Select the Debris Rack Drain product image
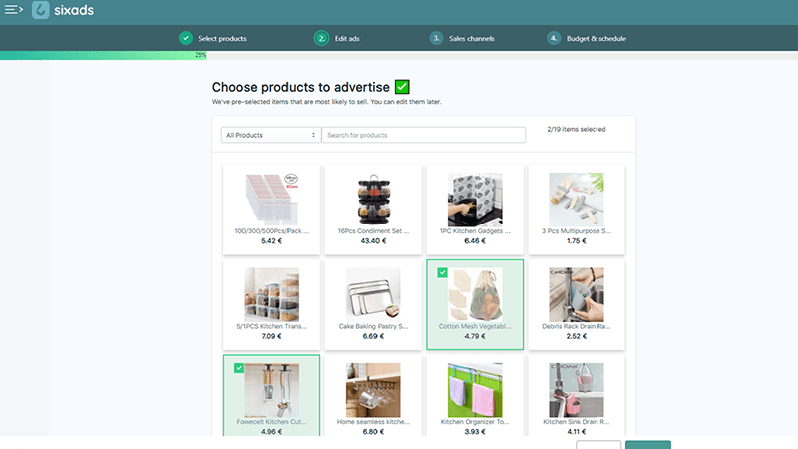Image resolution: width=798 pixels, height=449 pixels. point(576,294)
